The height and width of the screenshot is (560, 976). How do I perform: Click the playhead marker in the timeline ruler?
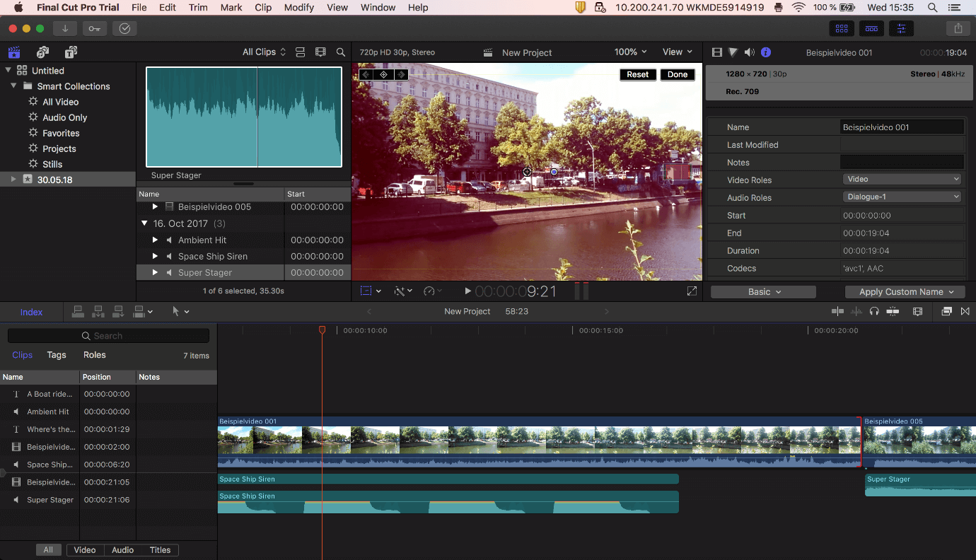(323, 329)
